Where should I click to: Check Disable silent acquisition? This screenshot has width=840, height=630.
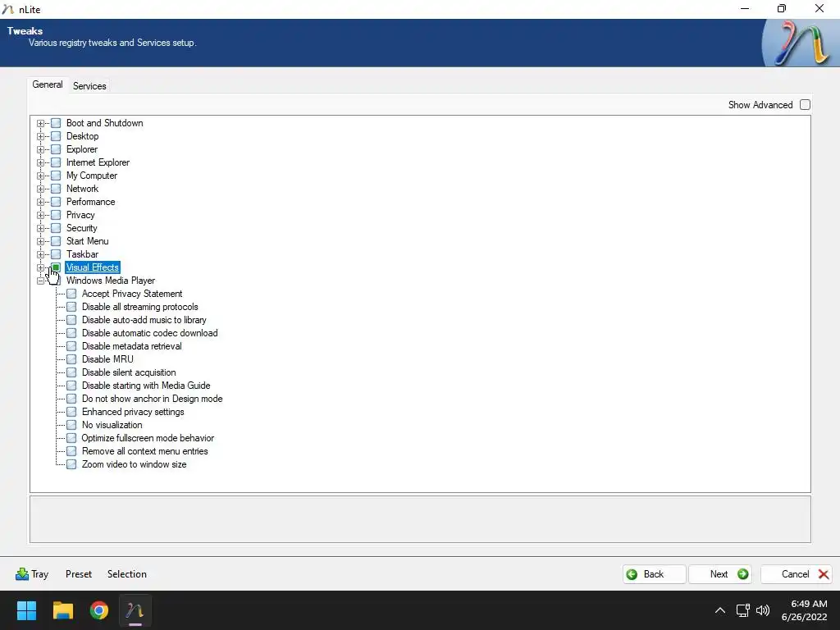pyautogui.click(x=71, y=372)
